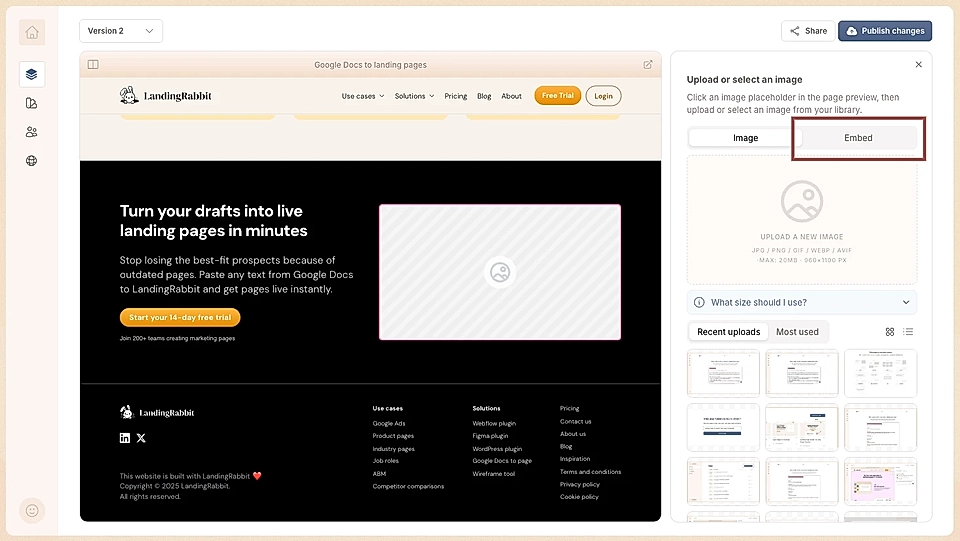Image resolution: width=960 pixels, height=541 pixels.
Task: Switch uploads to grid view
Action: click(890, 332)
